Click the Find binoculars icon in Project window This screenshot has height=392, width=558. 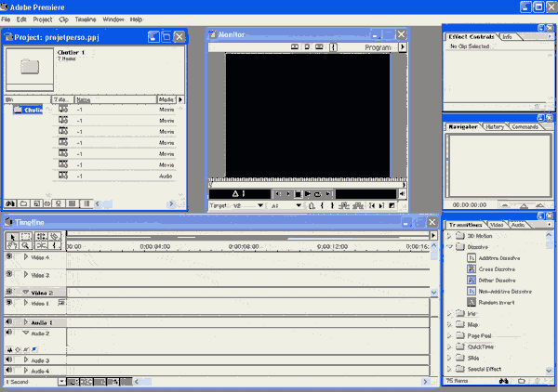(x=10, y=203)
